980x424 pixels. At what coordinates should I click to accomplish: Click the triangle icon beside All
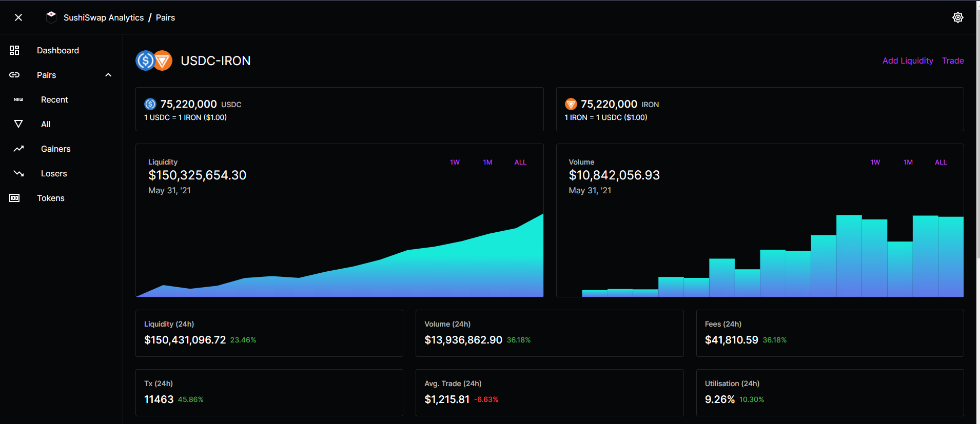(18, 124)
